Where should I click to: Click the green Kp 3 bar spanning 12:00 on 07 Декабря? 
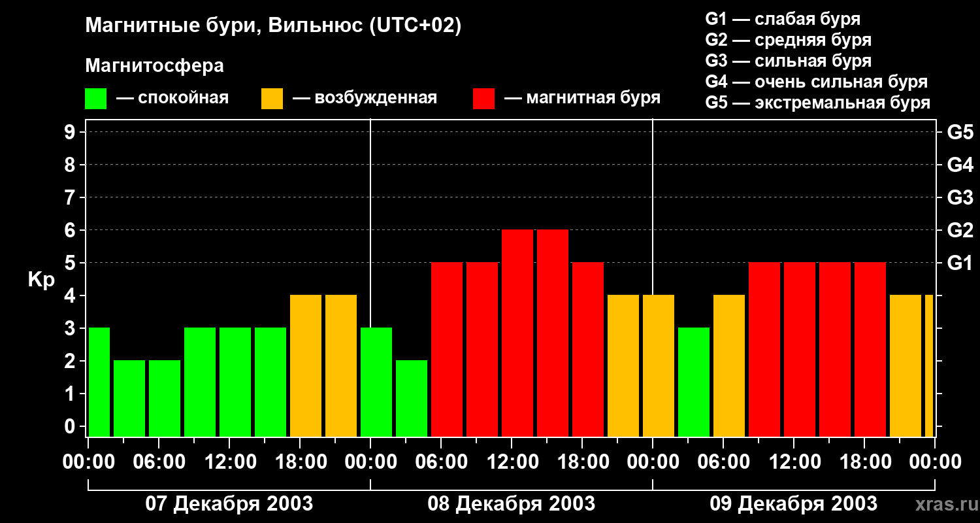pyautogui.click(x=235, y=382)
